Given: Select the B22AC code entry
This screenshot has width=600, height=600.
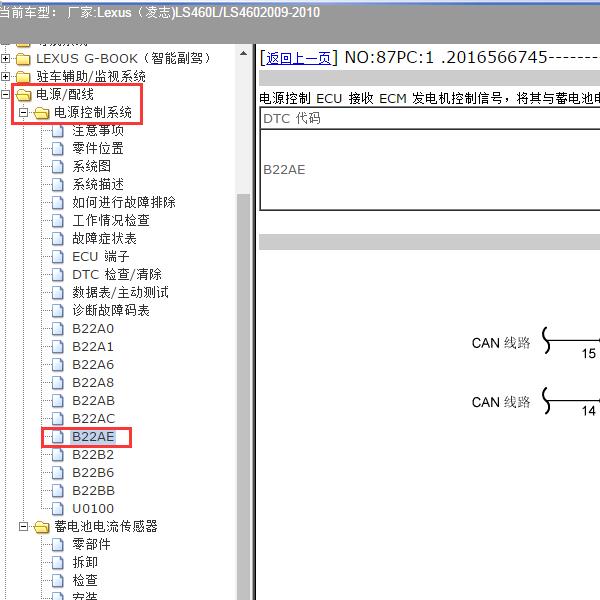Looking at the screenshot, I should [93, 419].
